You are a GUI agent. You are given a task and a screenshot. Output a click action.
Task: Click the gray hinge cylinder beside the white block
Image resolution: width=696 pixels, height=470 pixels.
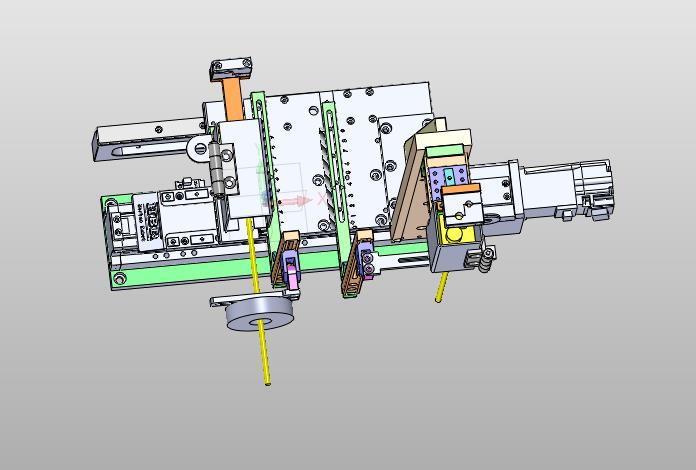(x=215, y=169)
